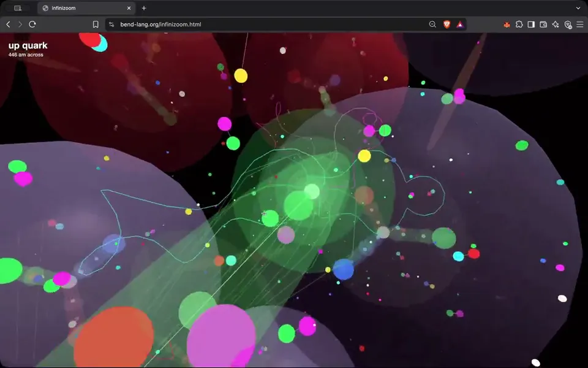Screen dimensions: 588x368
Task: Close the infinizoom tab
Action: [129, 8]
